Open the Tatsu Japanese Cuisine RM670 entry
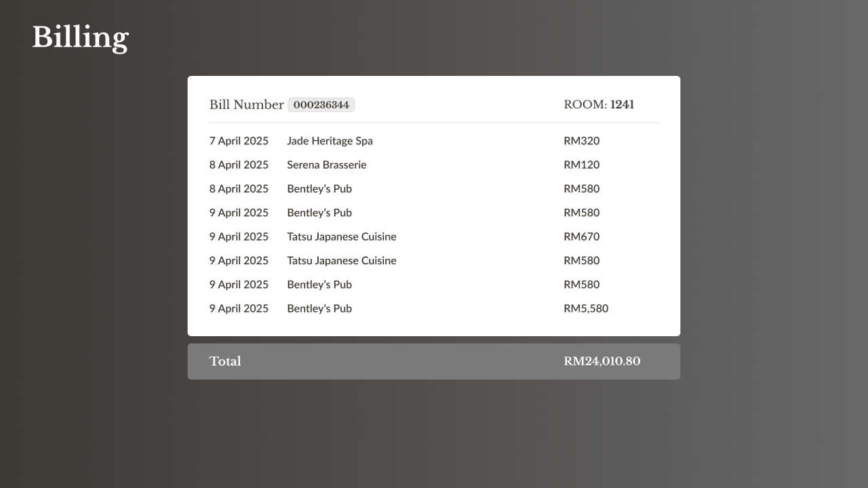 tap(341, 237)
